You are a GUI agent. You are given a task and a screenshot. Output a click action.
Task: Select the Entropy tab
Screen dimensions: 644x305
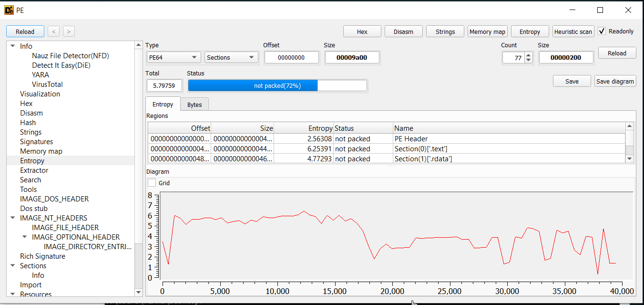point(163,105)
